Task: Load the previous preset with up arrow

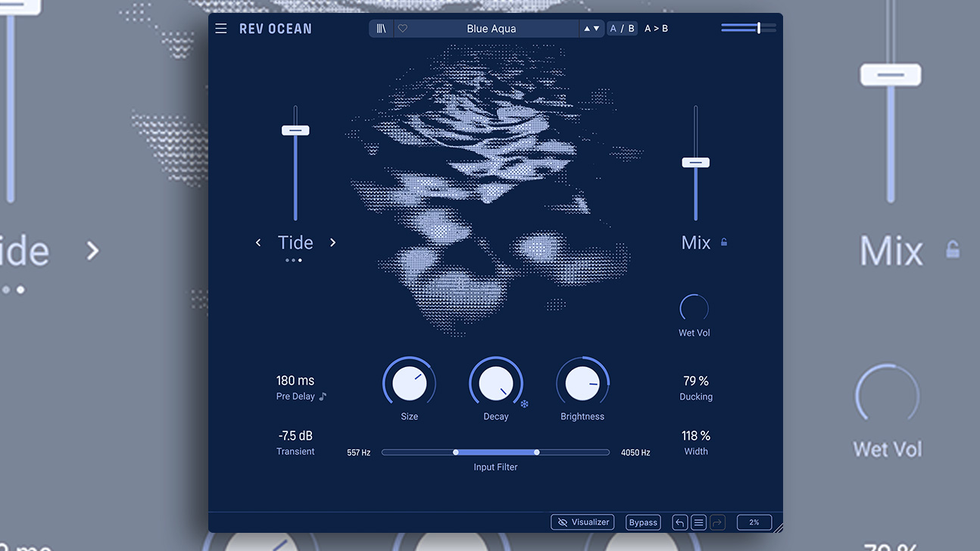Action: click(585, 29)
